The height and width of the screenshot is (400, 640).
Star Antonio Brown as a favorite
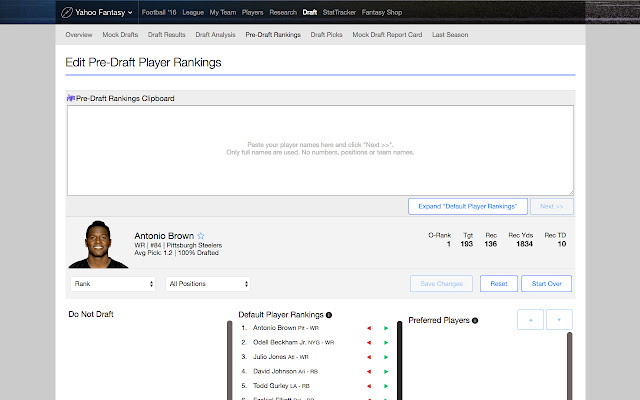(x=201, y=236)
